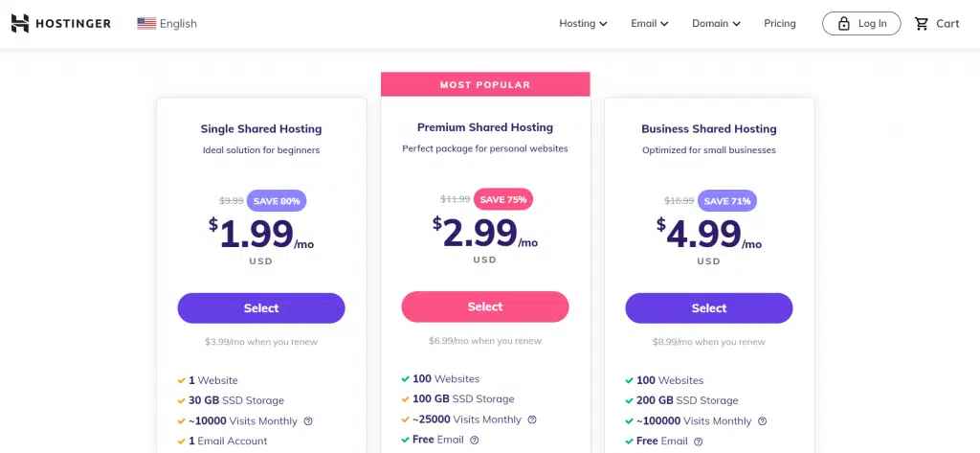This screenshot has width=980, height=453.
Task: Select the Premium Shared Hosting plan
Action: click(x=485, y=306)
